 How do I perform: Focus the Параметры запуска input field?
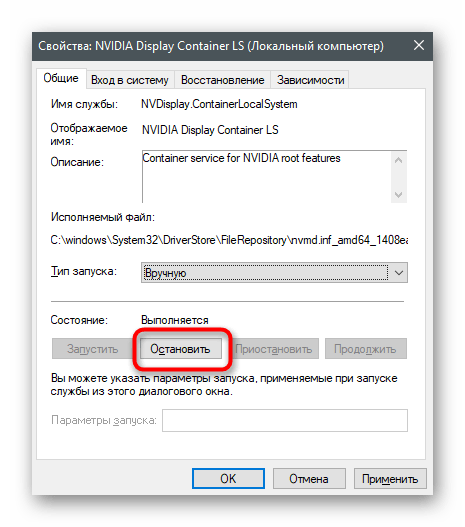(x=285, y=420)
